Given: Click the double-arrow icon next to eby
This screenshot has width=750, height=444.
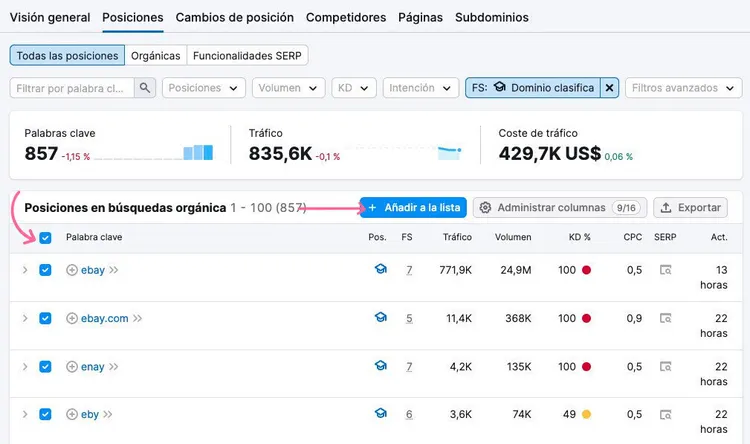Looking at the screenshot, I should tap(108, 414).
